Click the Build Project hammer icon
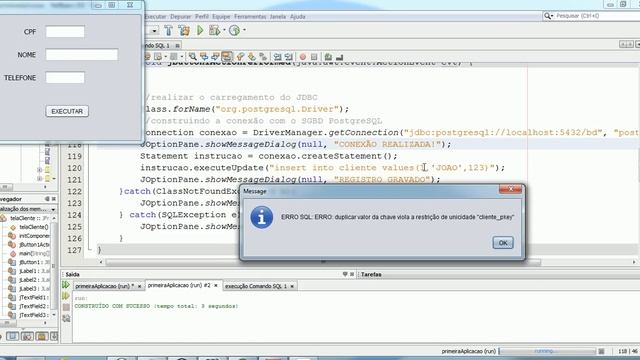640x360 pixels. (x=168, y=30)
